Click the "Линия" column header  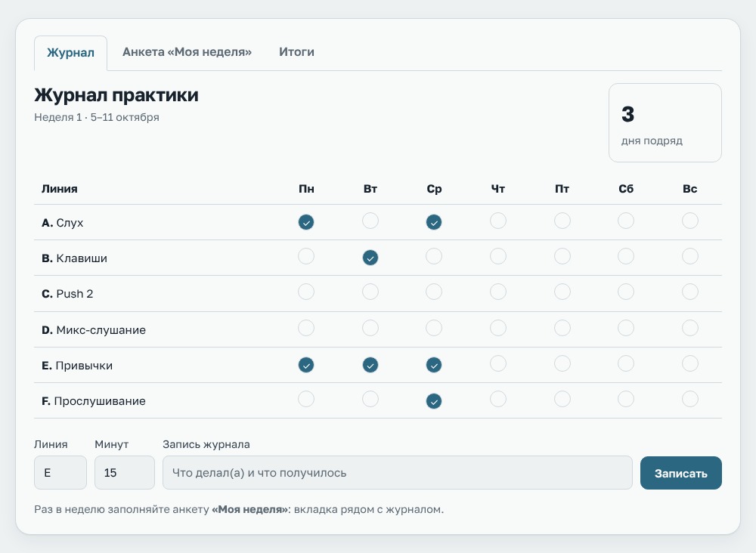coord(59,189)
